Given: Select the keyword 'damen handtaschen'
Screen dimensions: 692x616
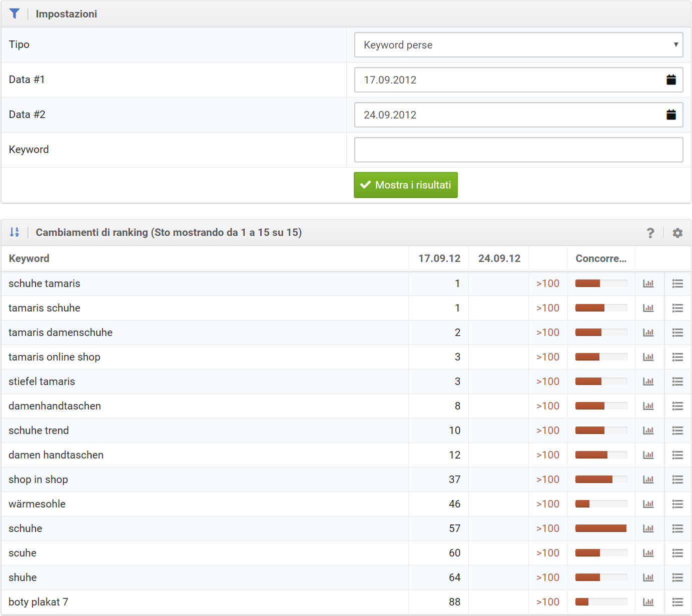Looking at the screenshot, I should click(x=56, y=455).
